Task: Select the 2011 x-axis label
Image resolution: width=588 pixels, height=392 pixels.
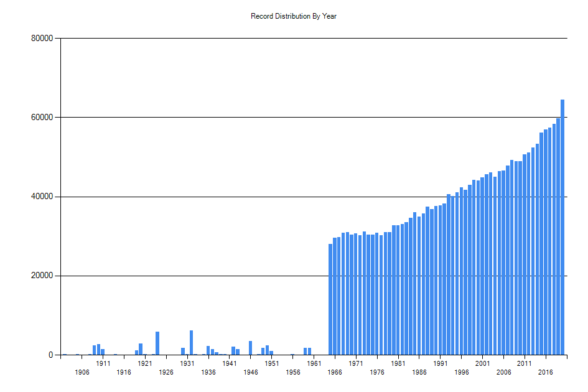Action: (525, 363)
